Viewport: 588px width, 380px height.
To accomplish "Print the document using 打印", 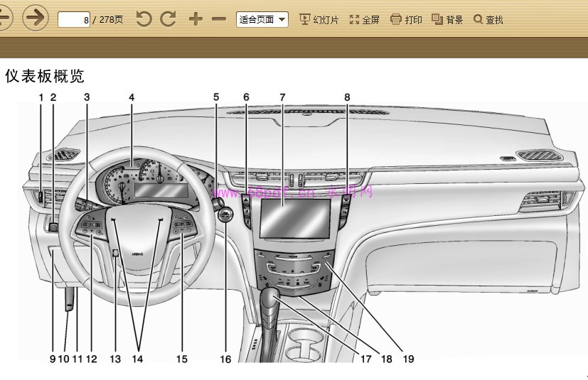I will pyautogui.click(x=406, y=20).
